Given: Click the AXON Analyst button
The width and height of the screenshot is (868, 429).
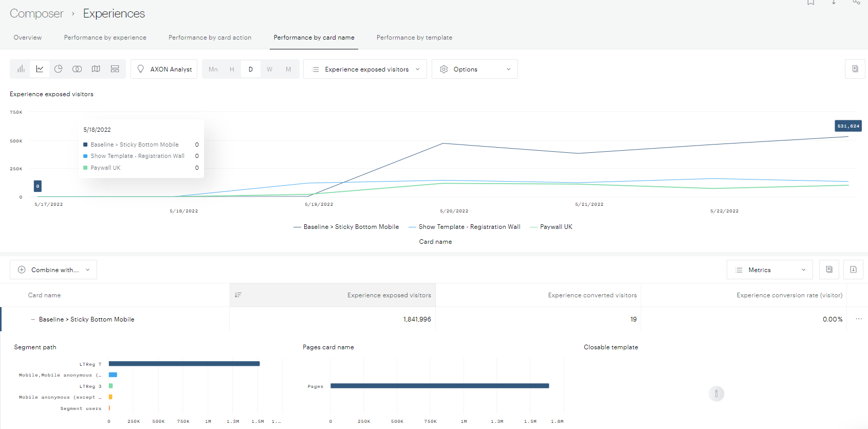Looking at the screenshot, I should coord(164,69).
